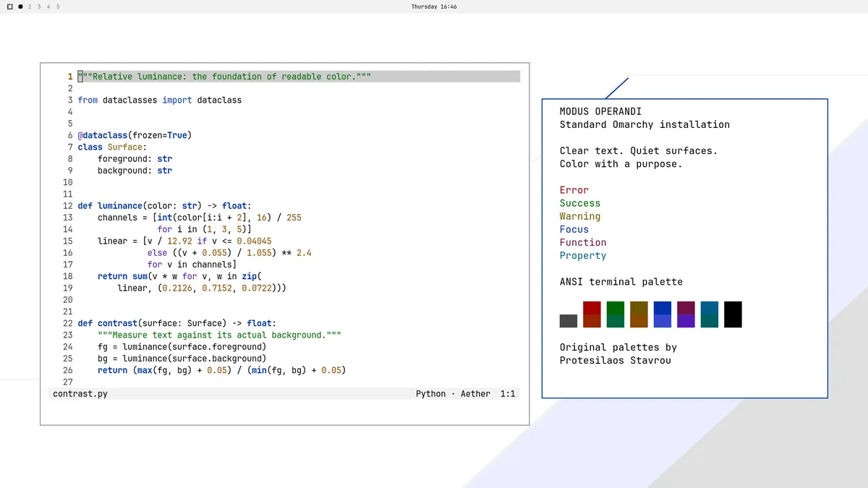This screenshot has width=868, height=488.
Task: Click the red Error label
Action: click(x=574, y=190)
